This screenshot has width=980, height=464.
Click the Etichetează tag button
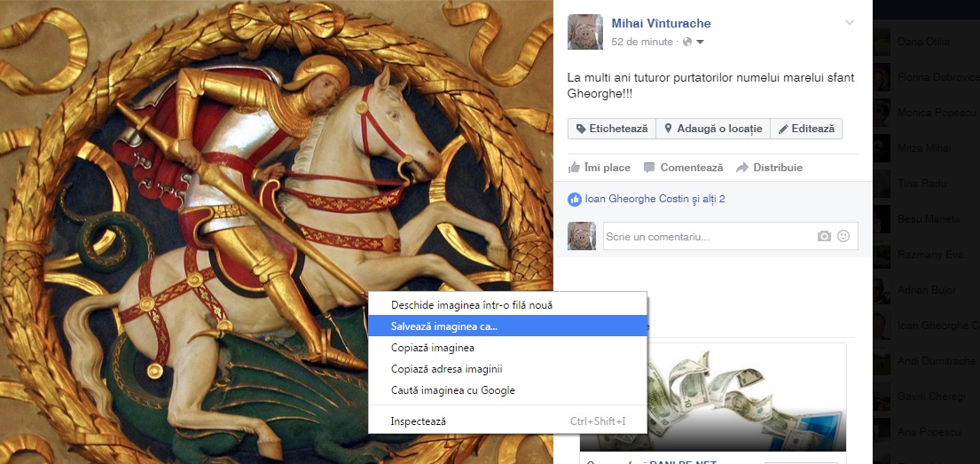[612, 129]
